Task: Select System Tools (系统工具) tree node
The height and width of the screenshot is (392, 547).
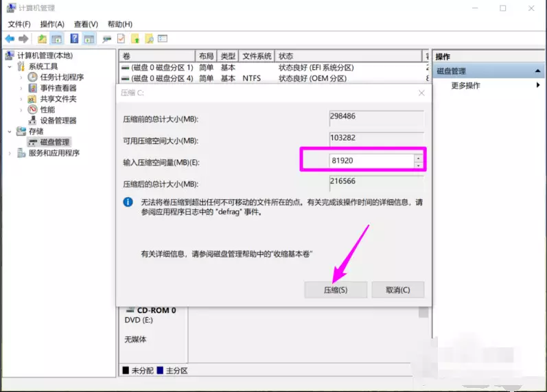Action: 43,67
